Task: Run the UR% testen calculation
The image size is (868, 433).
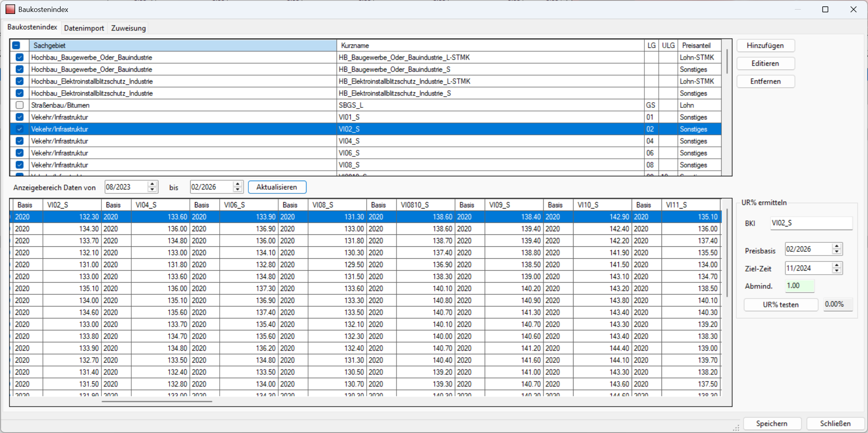Action: coord(780,304)
